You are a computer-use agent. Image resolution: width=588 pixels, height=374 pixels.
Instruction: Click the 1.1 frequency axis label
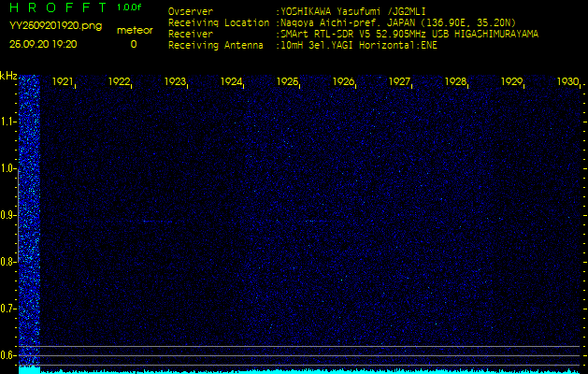(x=8, y=122)
